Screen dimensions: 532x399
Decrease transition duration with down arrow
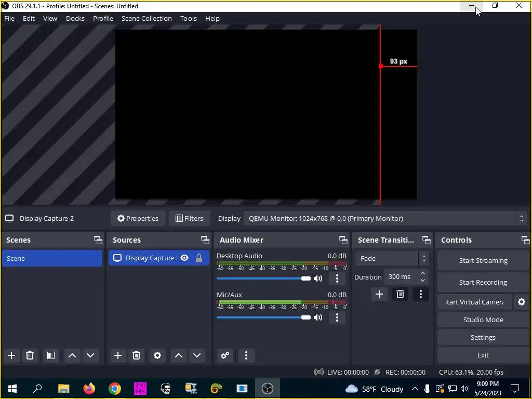click(x=422, y=280)
